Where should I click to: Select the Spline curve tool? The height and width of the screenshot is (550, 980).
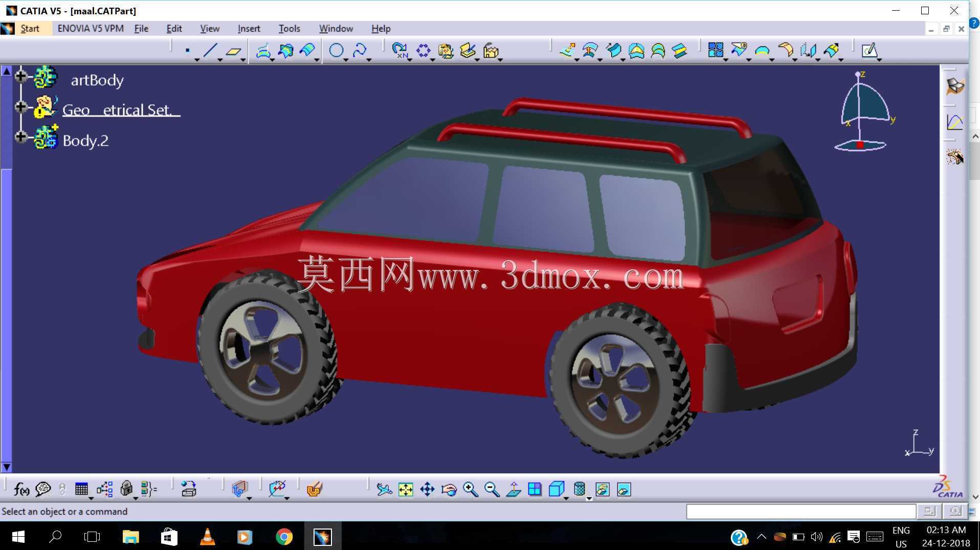coord(360,51)
